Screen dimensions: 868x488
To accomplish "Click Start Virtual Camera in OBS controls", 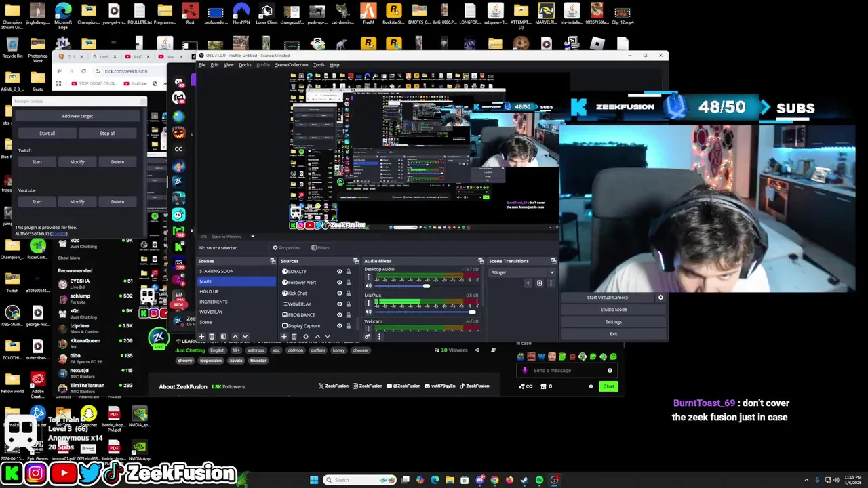I will tap(608, 298).
